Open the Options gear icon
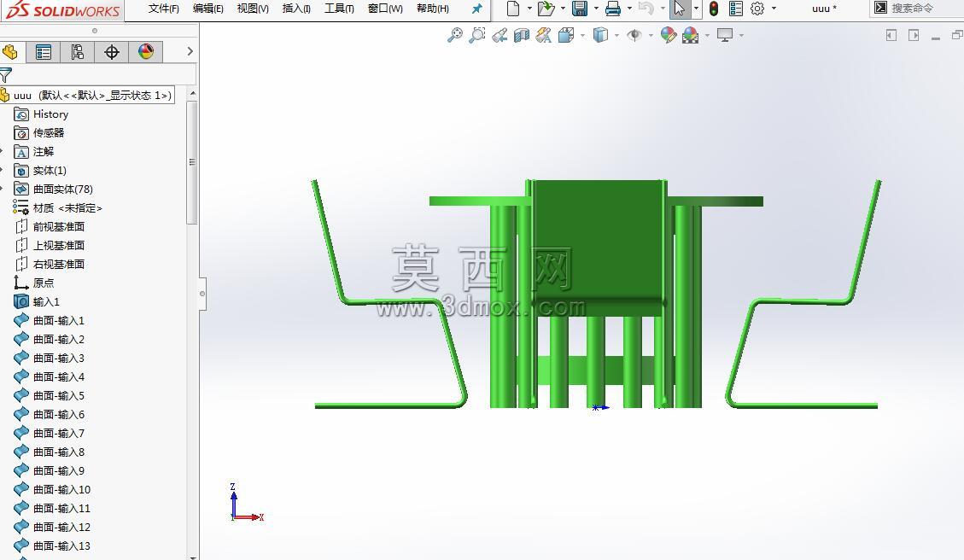 (x=757, y=8)
